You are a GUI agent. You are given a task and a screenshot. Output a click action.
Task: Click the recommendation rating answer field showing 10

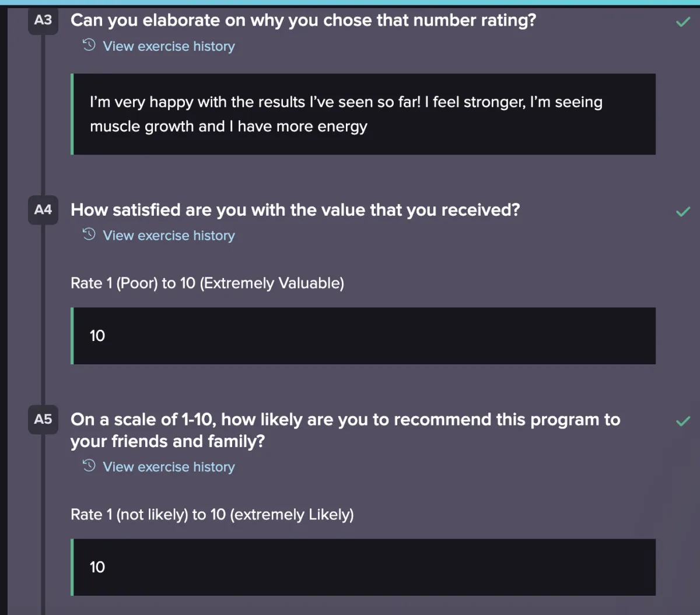point(364,567)
